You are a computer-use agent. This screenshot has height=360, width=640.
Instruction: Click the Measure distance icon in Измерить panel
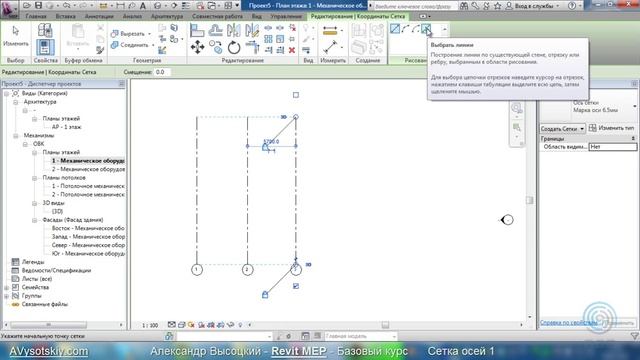coord(330,31)
